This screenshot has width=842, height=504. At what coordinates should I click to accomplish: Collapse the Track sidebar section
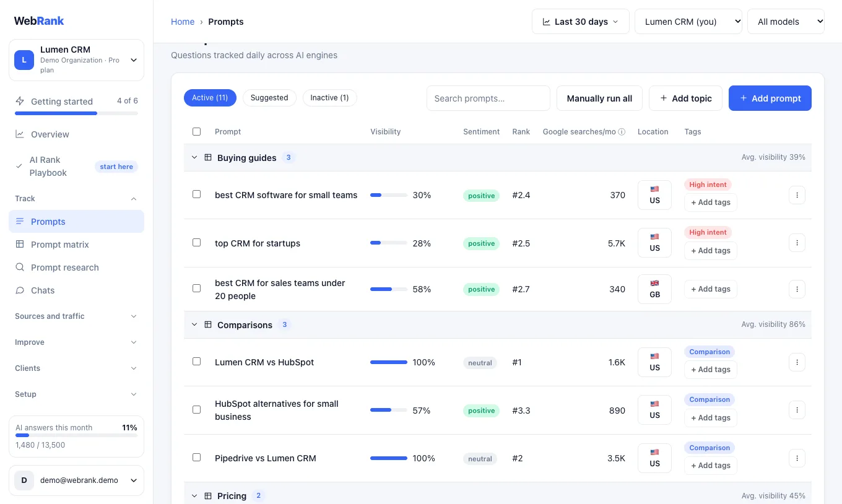pos(76,199)
